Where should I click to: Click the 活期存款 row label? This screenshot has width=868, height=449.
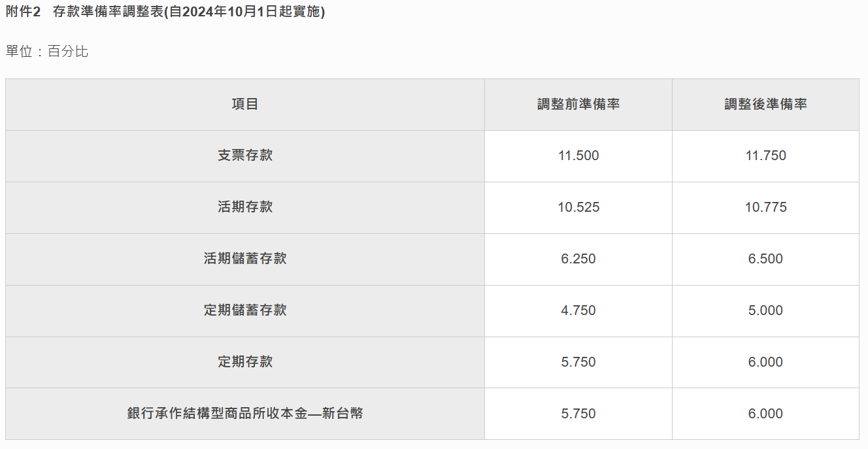point(245,207)
